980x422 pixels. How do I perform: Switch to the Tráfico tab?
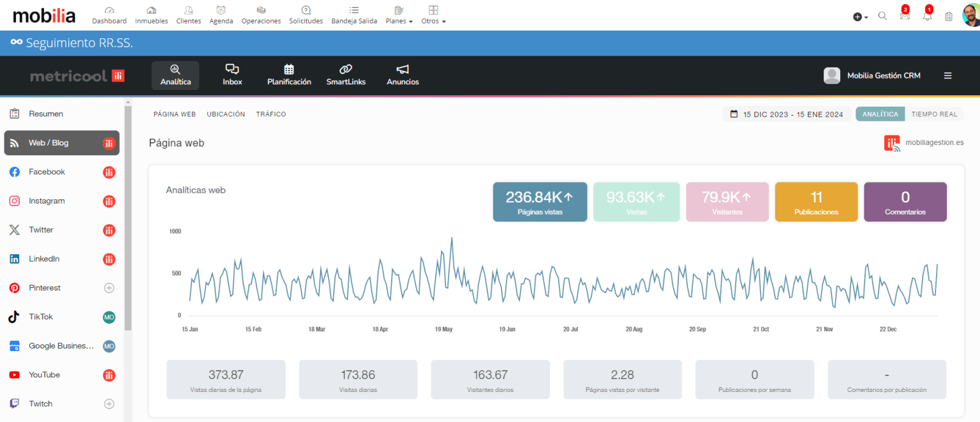271,114
